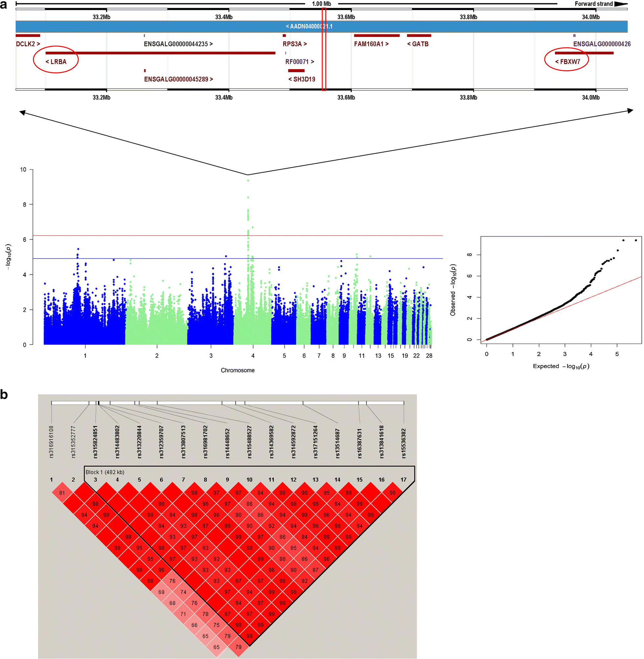Click the 1.00 Mb scale label

click(321, 4)
